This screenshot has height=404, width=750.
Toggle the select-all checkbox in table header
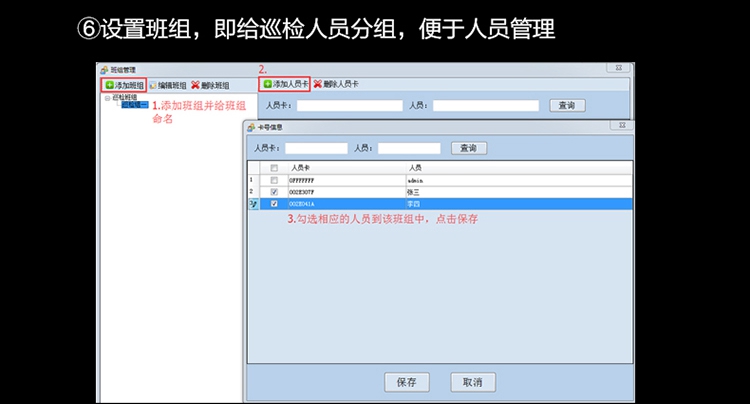[x=274, y=168]
